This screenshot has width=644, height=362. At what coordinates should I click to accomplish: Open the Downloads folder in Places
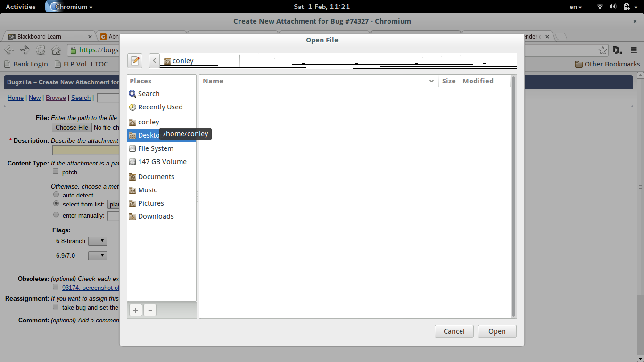(156, 216)
